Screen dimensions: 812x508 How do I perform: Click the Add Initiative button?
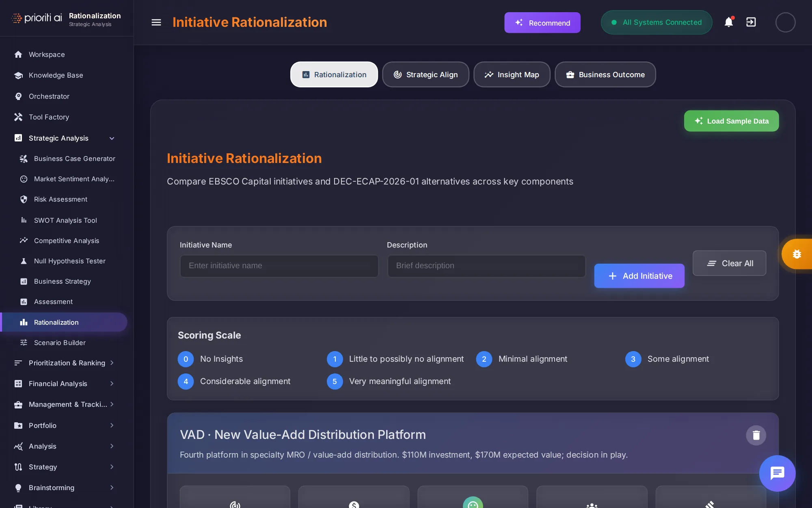[639, 276]
